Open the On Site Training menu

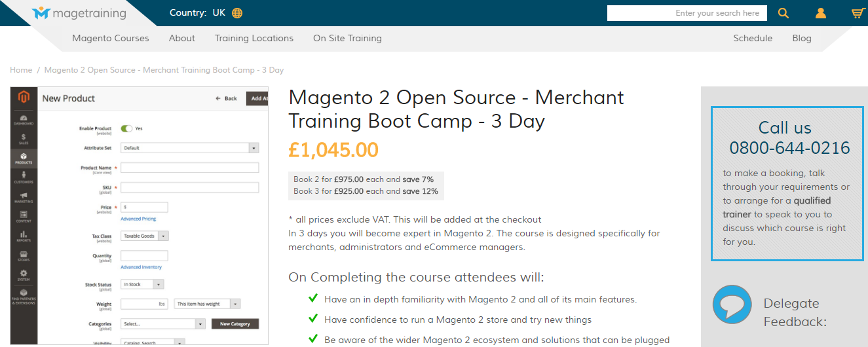click(347, 38)
